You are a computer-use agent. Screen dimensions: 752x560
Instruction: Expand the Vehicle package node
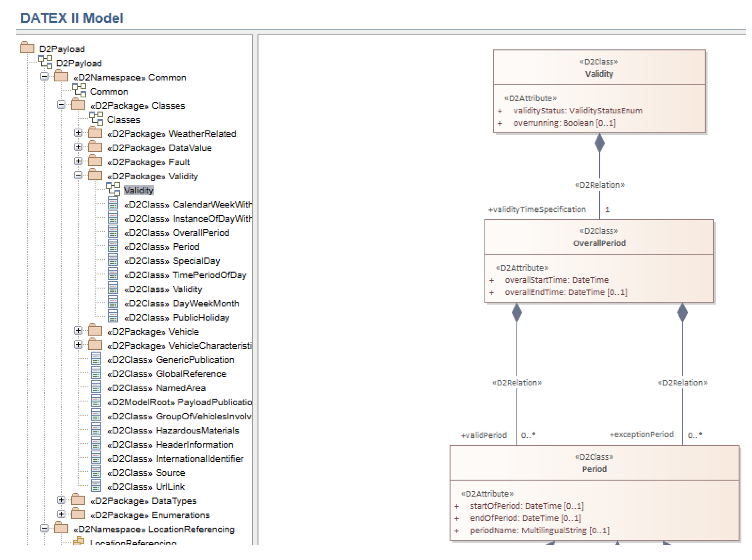click(78, 330)
